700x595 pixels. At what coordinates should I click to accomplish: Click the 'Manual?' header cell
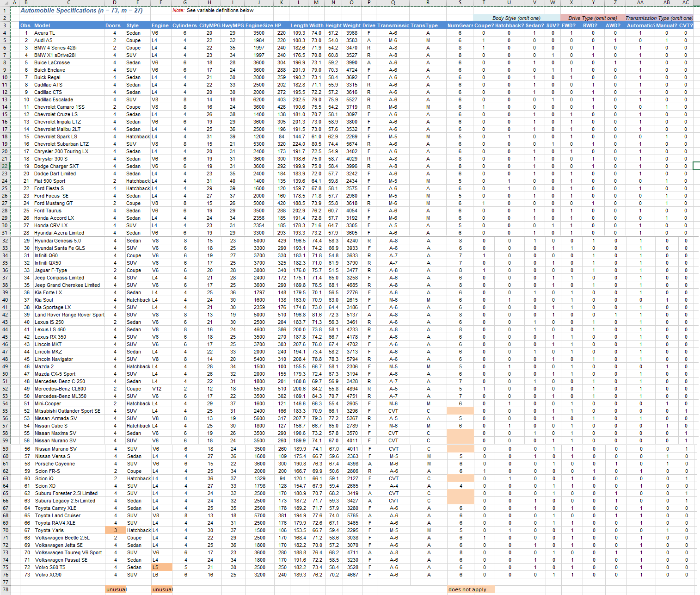point(666,25)
